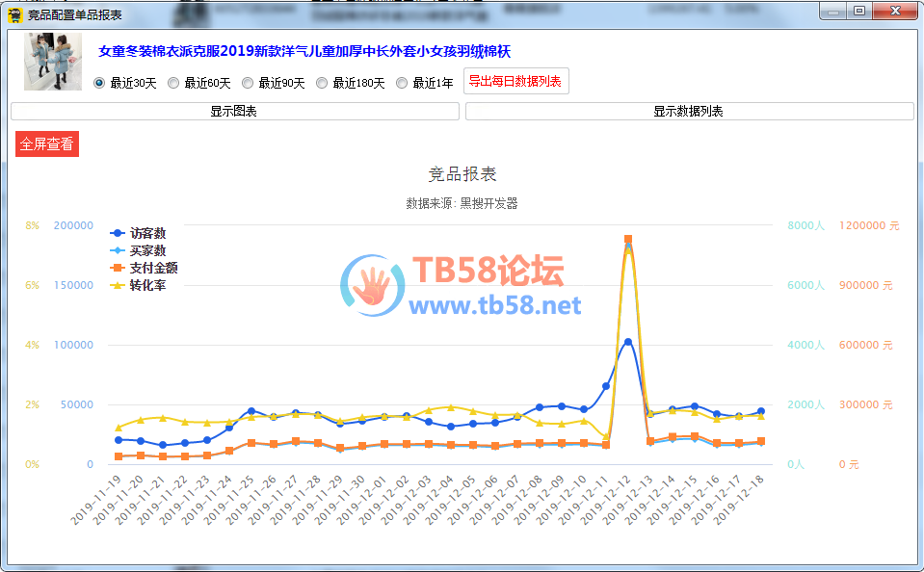Image resolution: width=924 pixels, height=572 pixels.
Task: Click the peak payment data point on 2019-12-12
Action: point(628,239)
